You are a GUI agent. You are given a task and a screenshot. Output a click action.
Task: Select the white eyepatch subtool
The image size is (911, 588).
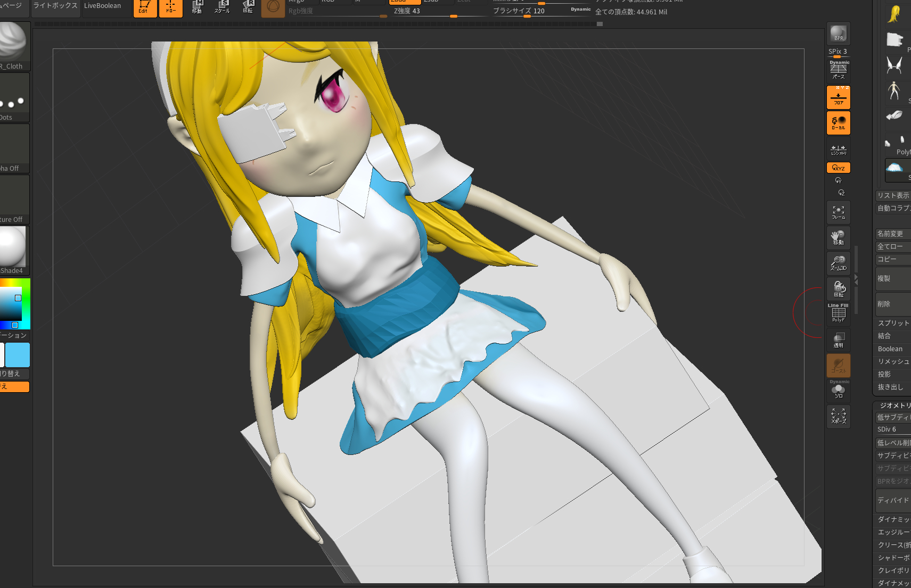[x=894, y=39]
